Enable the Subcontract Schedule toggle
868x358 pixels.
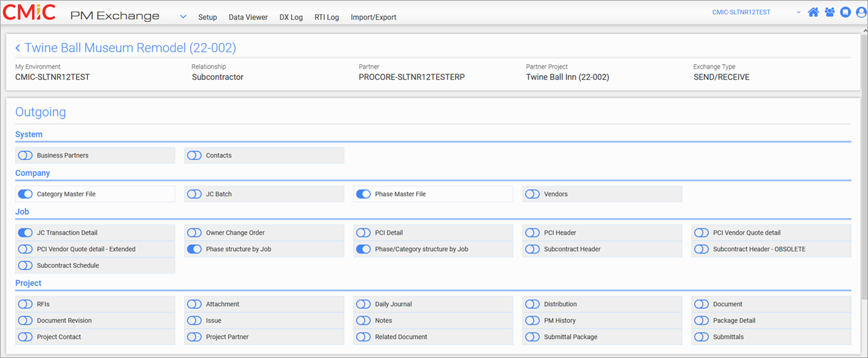pyautogui.click(x=25, y=265)
